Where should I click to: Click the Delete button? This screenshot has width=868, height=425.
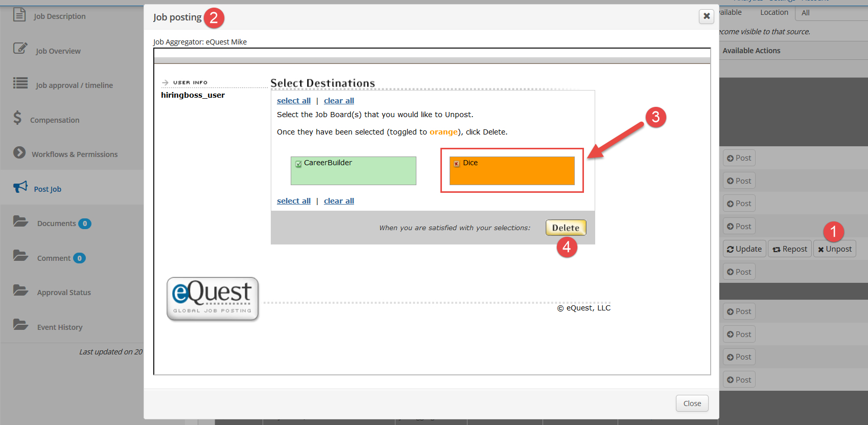coord(566,228)
